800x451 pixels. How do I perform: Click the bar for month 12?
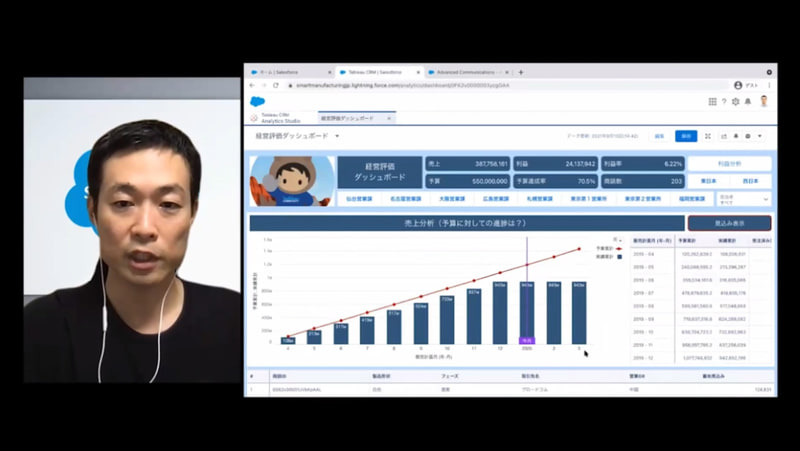(x=500, y=313)
